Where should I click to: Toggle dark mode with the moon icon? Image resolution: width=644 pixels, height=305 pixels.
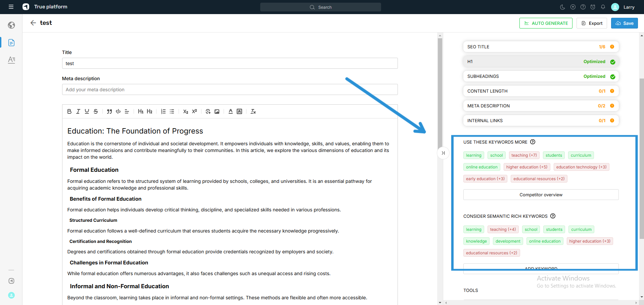click(x=563, y=7)
